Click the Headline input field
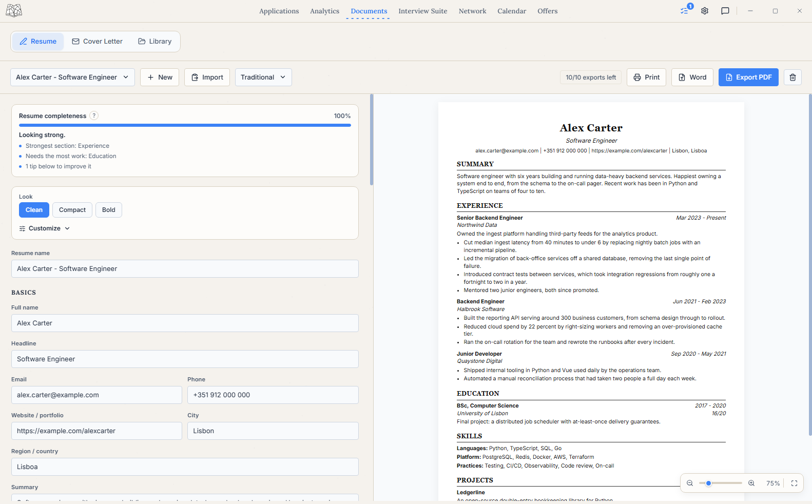 coord(185,359)
